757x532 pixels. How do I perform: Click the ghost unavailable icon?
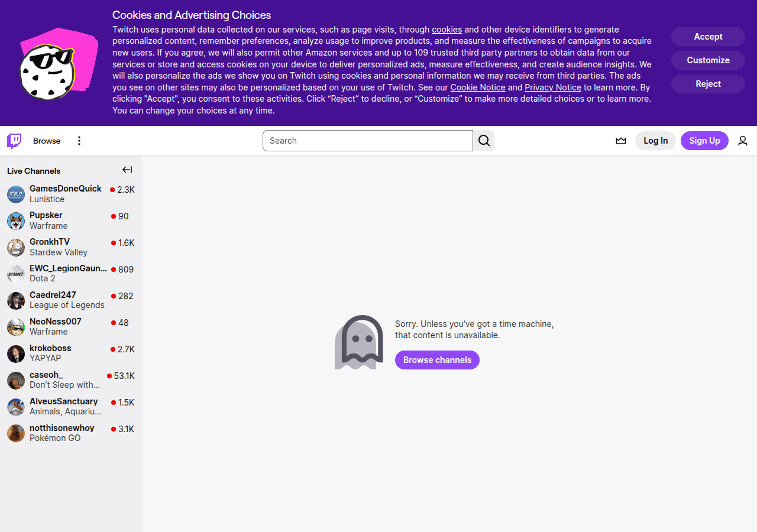359,342
